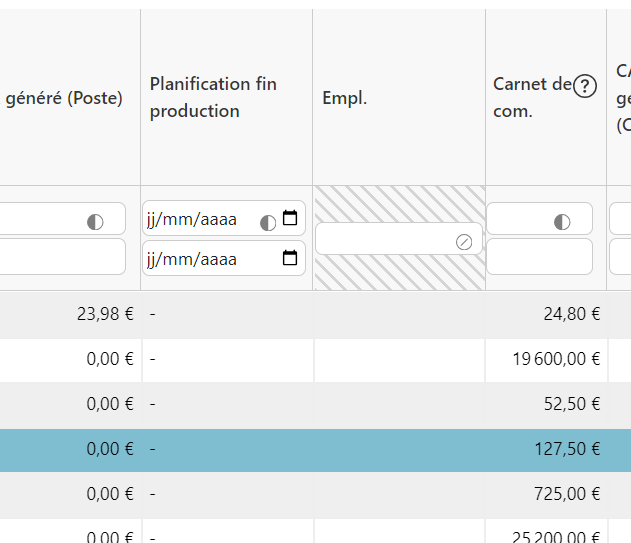
Task: Click lower filter box under généré (Poste)
Action: 60,257
